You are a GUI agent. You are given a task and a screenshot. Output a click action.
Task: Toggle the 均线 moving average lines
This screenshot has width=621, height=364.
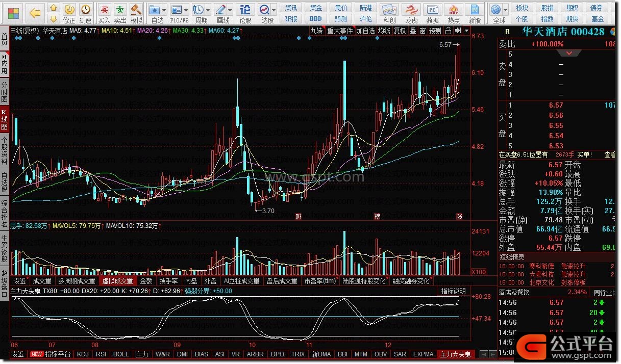(384, 31)
